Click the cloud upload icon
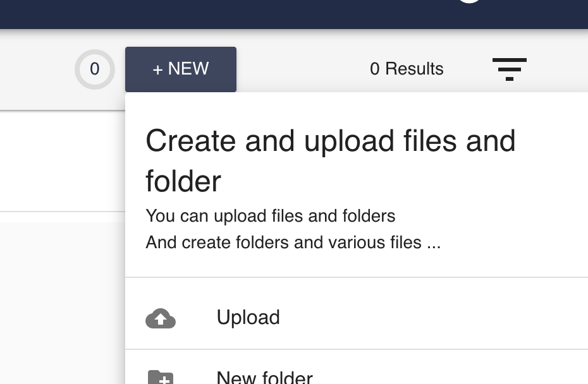This screenshot has width=588, height=384. point(161,318)
